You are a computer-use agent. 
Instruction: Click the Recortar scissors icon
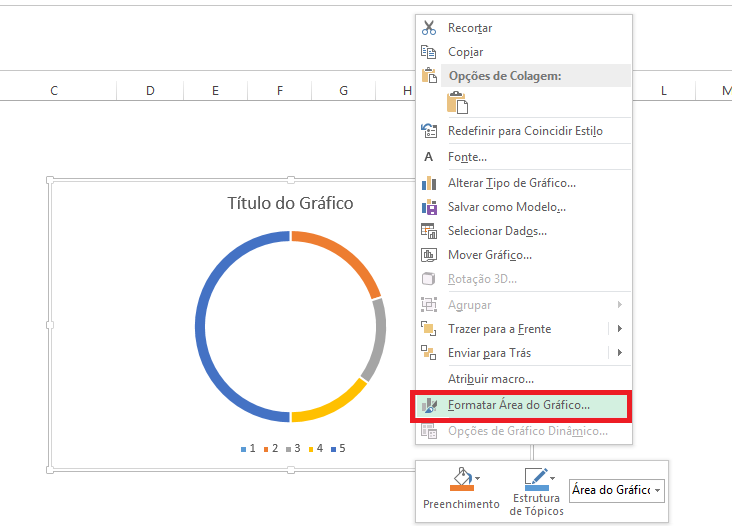429,28
